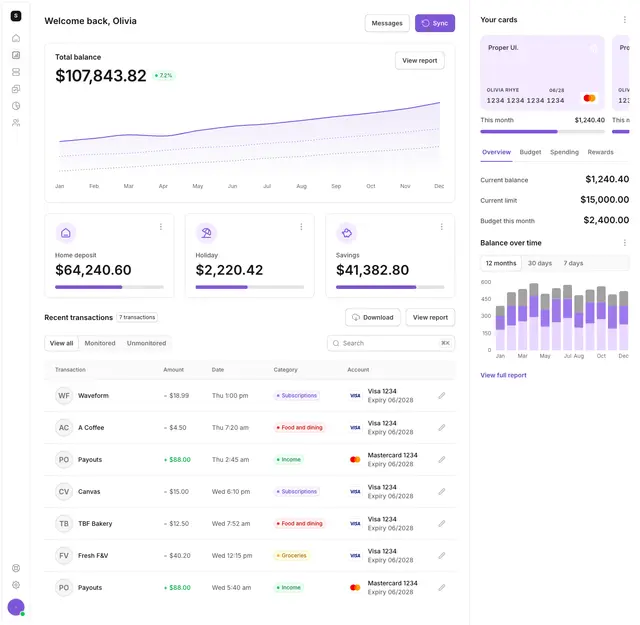Select Unmonitored transactions filter
The height and width of the screenshot is (625, 640).
coord(147,343)
